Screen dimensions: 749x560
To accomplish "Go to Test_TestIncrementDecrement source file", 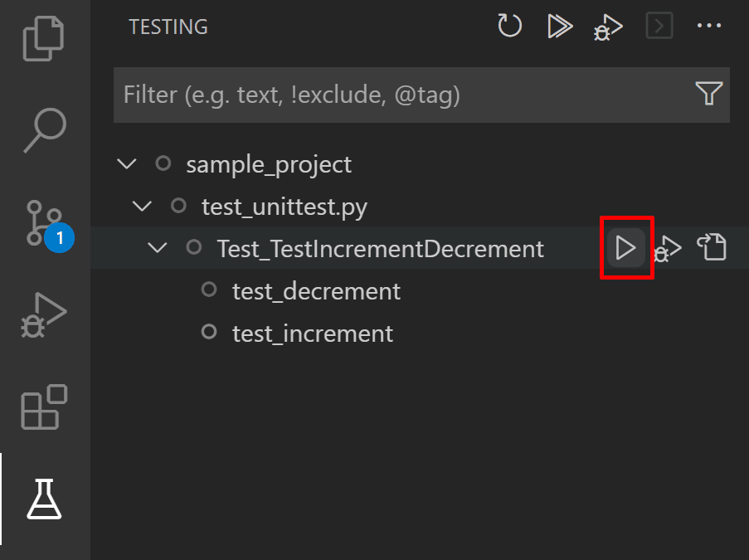I will [x=712, y=247].
